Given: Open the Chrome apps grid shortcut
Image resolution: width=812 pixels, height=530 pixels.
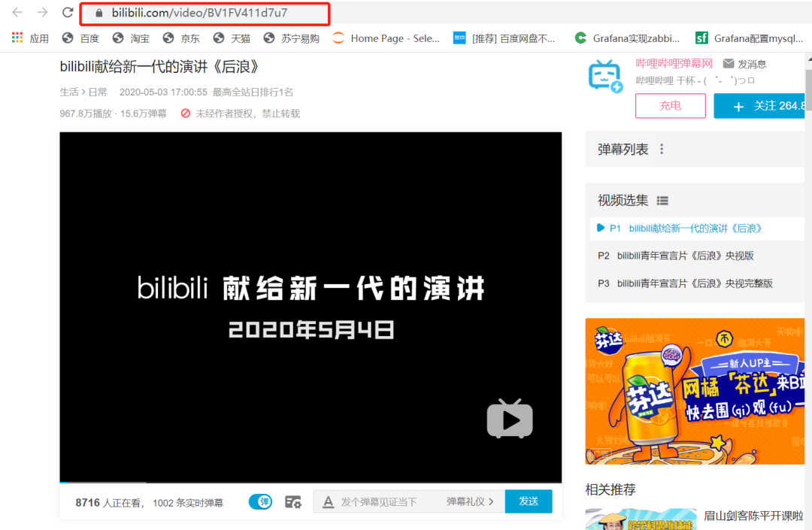Looking at the screenshot, I should tap(17, 38).
